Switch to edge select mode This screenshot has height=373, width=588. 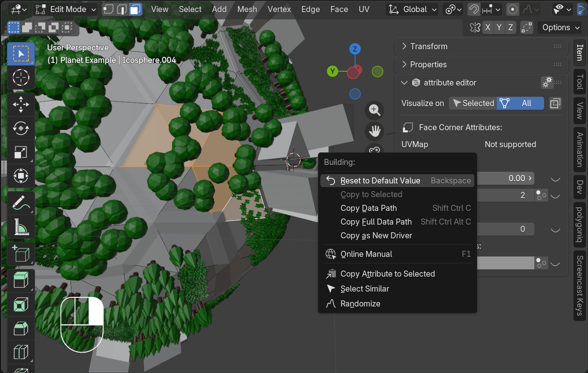(x=122, y=9)
